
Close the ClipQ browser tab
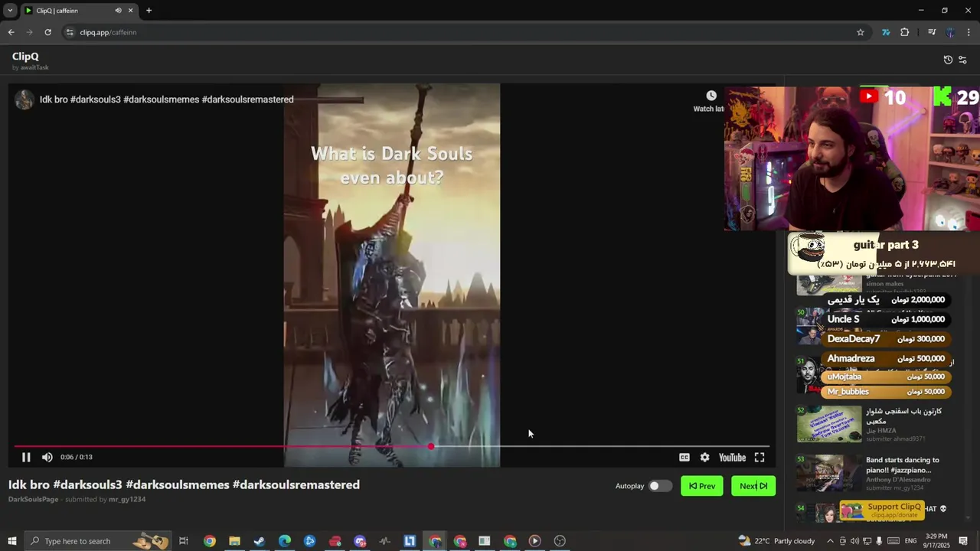click(130, 11)
